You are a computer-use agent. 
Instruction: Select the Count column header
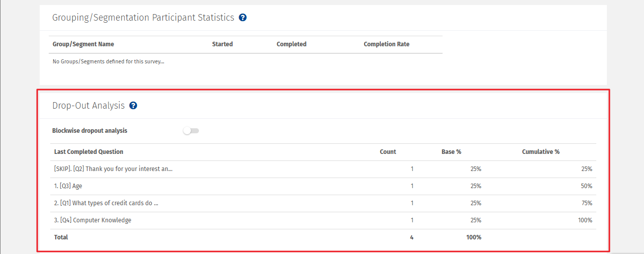point(388,152)
